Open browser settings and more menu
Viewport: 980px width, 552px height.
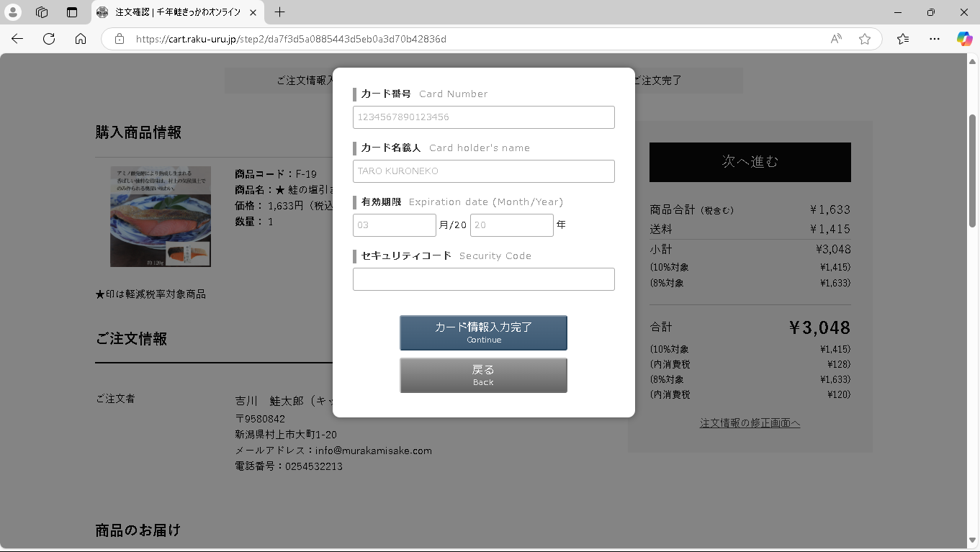point(935,39)
